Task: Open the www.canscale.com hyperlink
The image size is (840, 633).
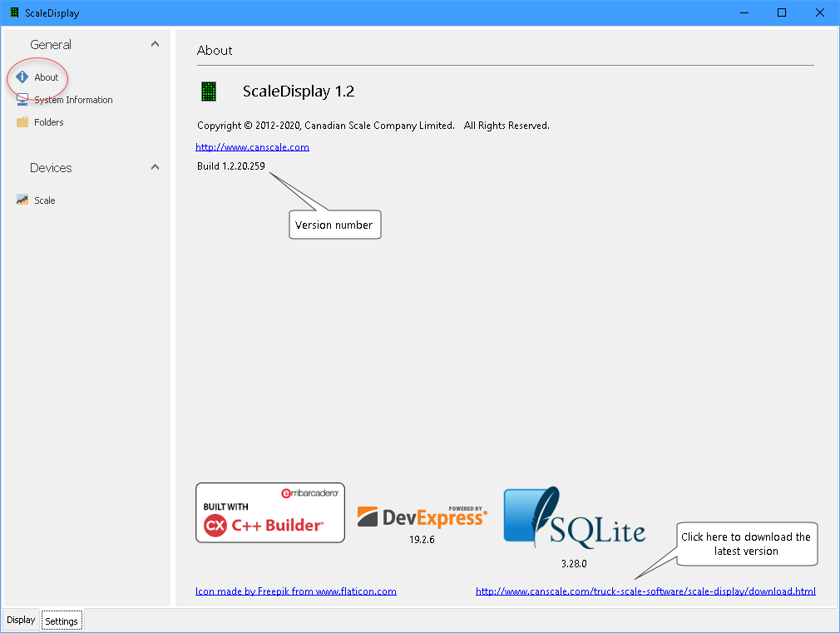Action: 252,147
